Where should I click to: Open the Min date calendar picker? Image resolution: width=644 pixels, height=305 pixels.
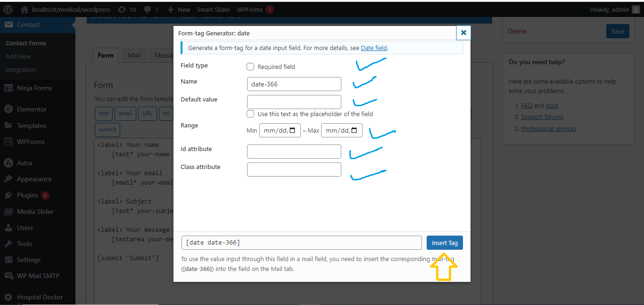click(x=292, y=130)
